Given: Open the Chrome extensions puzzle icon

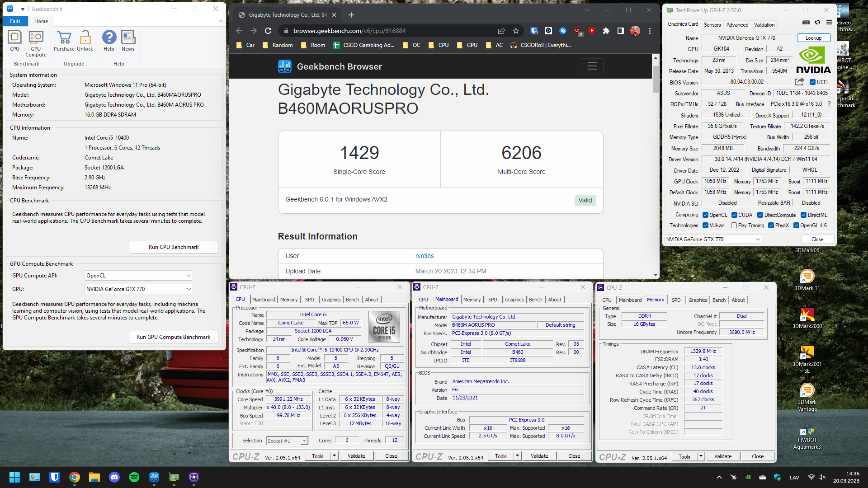Looking at the screenshot, I should 606,31.
